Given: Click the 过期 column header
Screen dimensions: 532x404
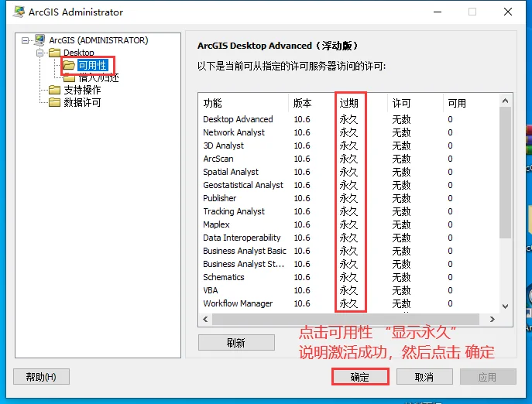Looking at the screenshot, I should tap(361, 103).
